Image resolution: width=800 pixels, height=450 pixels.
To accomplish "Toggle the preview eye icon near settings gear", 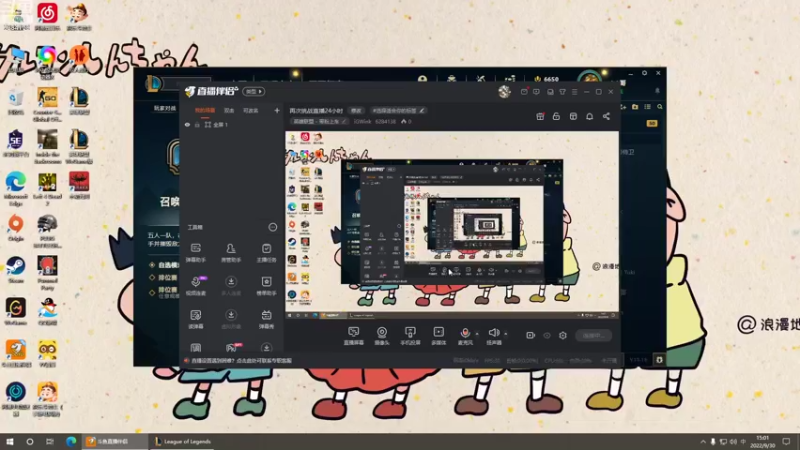I will click(547, 335).
